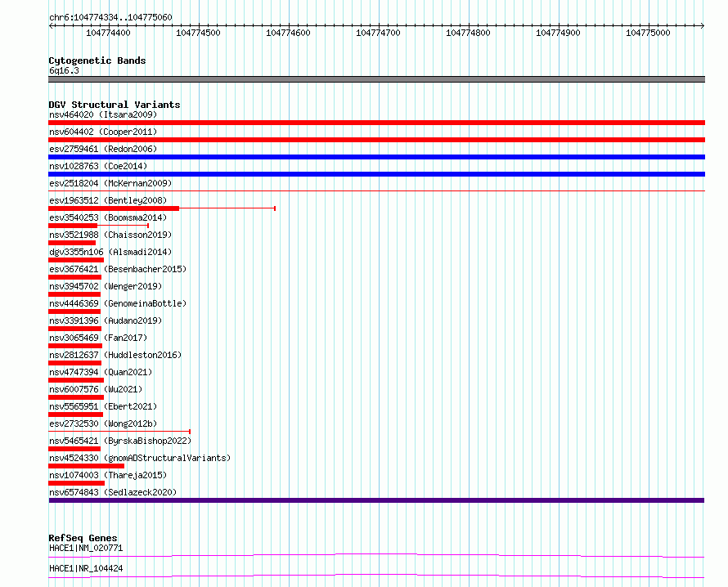
Task: Click the ruler at position 104774800
Action: pyautogui.click(x=468, y=33)
